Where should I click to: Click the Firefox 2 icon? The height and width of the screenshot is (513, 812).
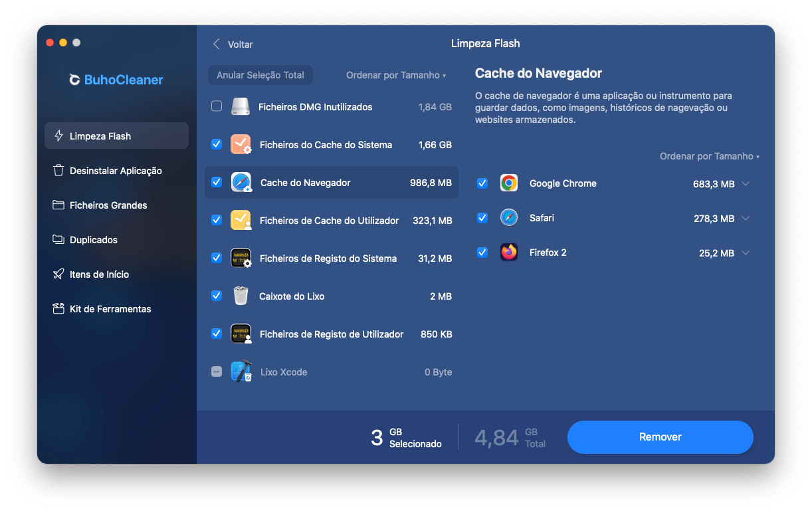[509, 253]
